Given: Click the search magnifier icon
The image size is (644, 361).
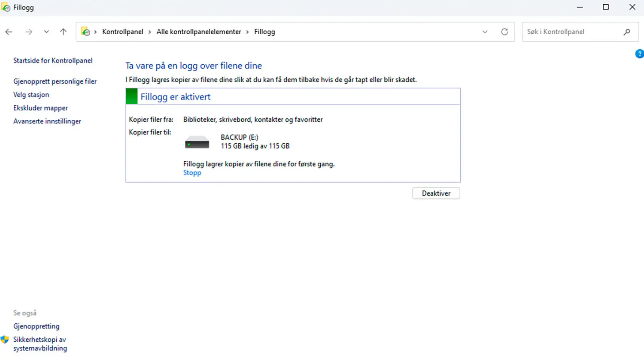Looking at the screenshot, I should click(x=627, y=32).
